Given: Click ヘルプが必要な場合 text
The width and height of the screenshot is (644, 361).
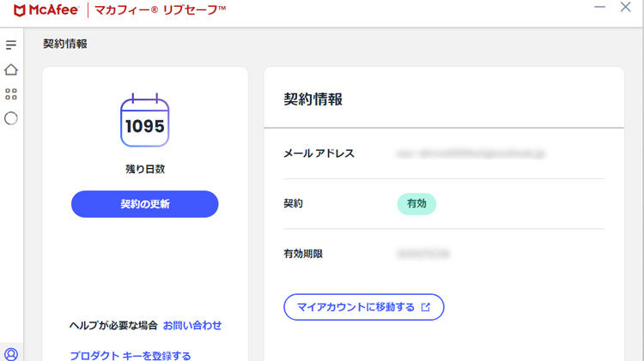Looking at the screenshot, I should click(x=113, y=325).
